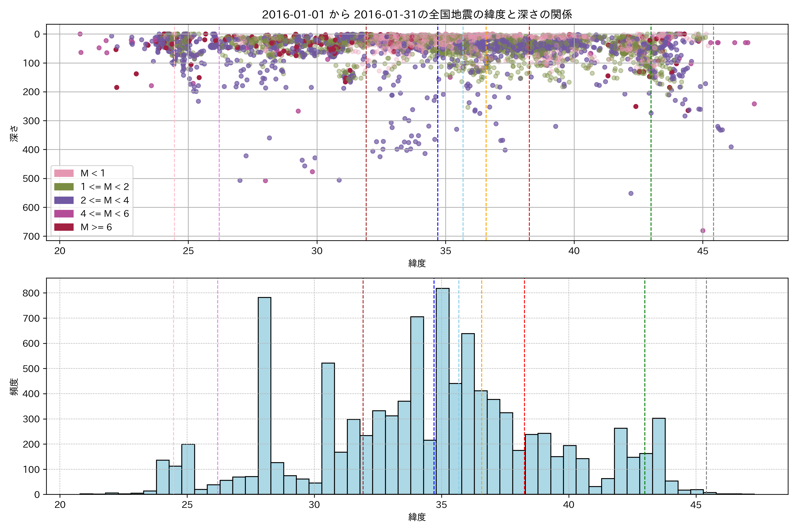Click the chart title text at top
Image resolution: width=798 pixels, height=532 pixels.
(x=417, y=14)
